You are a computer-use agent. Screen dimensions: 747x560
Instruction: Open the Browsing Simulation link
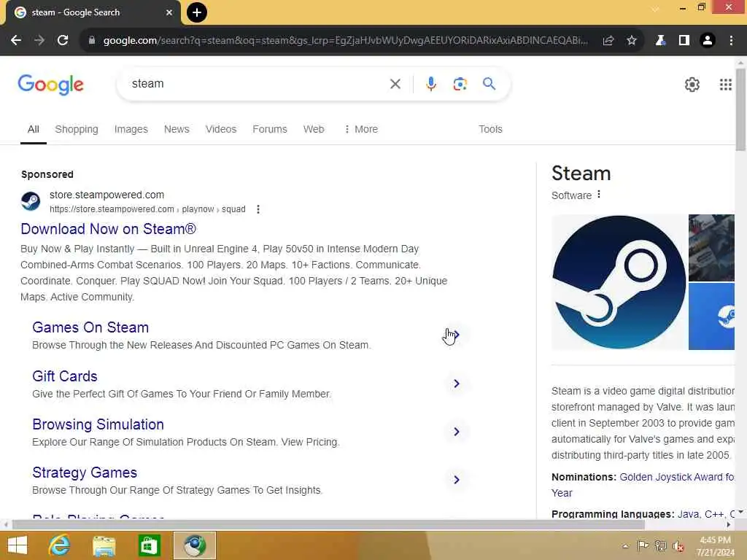point(98,424)
